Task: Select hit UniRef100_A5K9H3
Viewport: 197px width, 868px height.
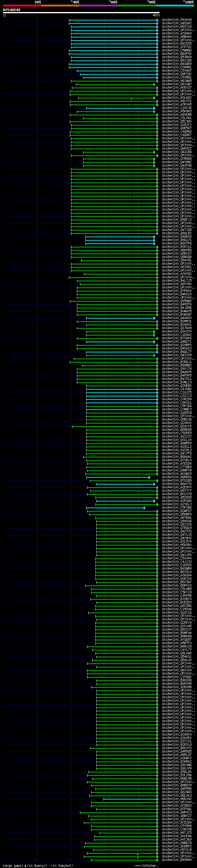Action: [177, 111]
